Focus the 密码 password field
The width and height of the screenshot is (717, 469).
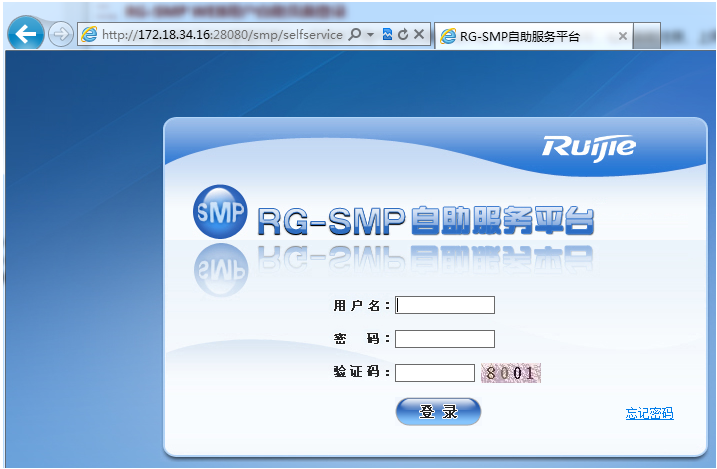tap(445, 339)
